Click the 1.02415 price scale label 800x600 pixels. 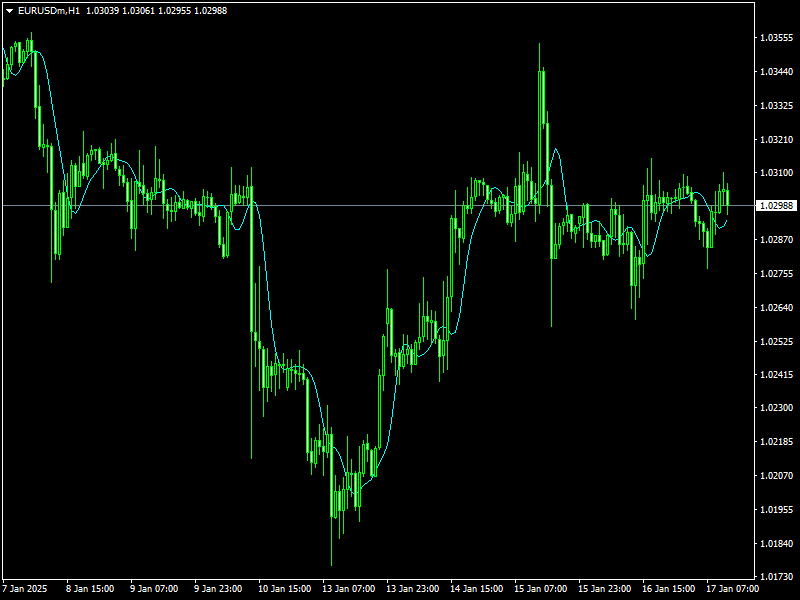[x=777, y=374]
